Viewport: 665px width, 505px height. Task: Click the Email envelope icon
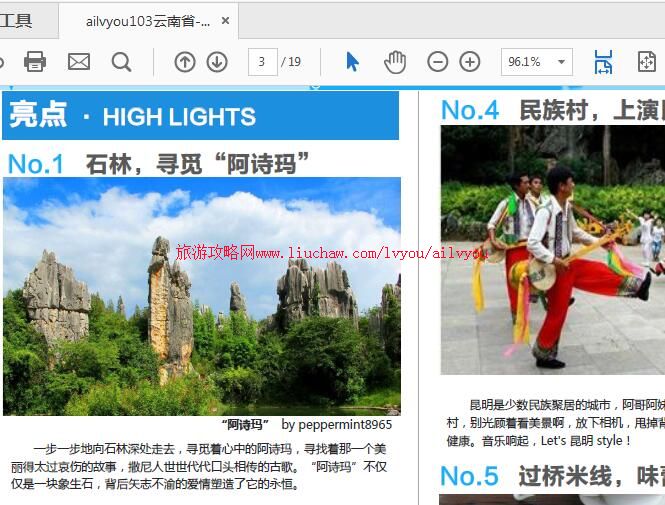[x=79, y=62]
